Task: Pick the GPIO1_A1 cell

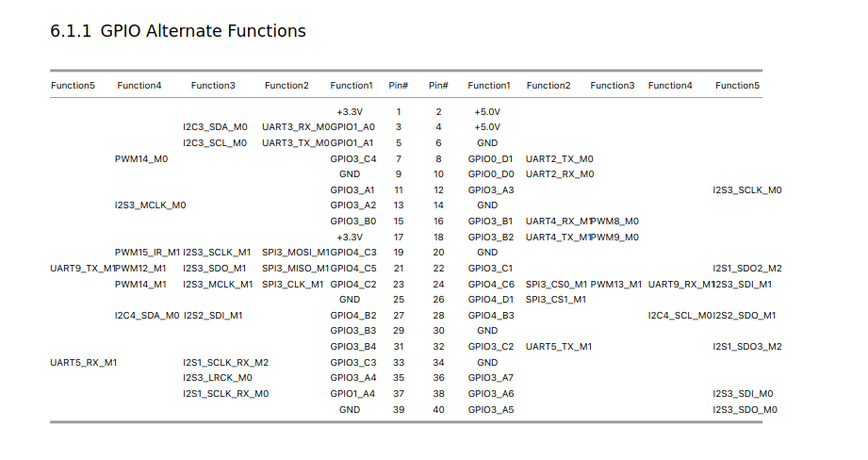Action: 352,143
